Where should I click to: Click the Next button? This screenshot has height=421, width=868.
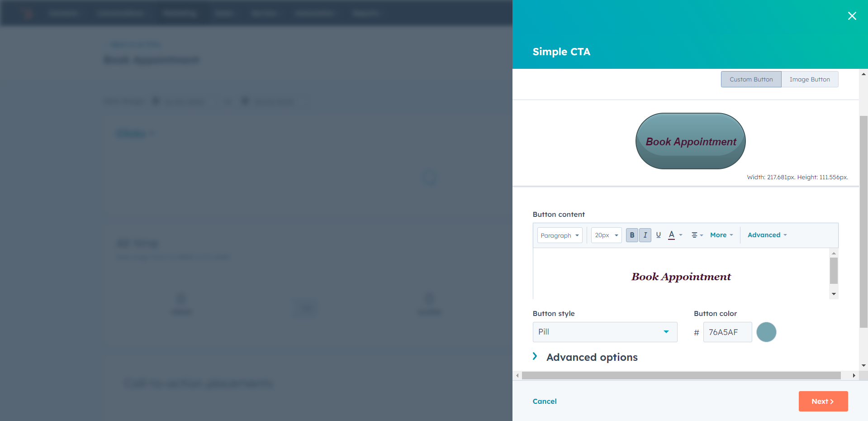click(823, 401)
